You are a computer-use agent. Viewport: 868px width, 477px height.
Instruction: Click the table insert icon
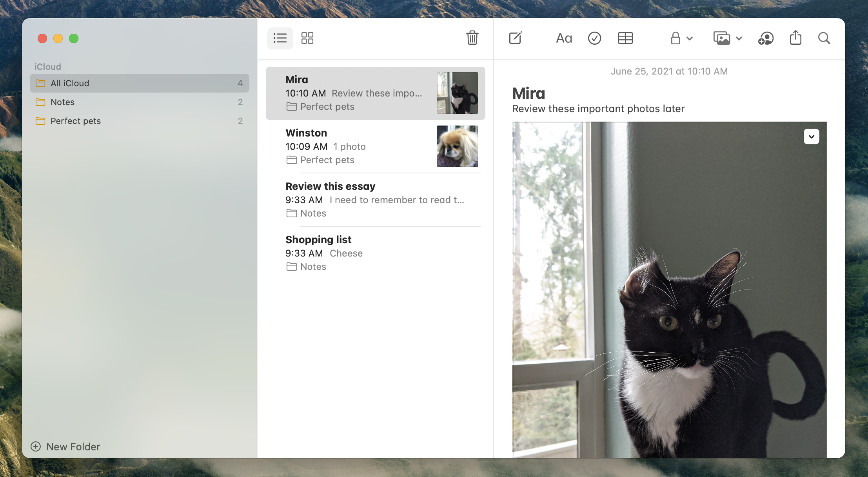pos(625,38)
